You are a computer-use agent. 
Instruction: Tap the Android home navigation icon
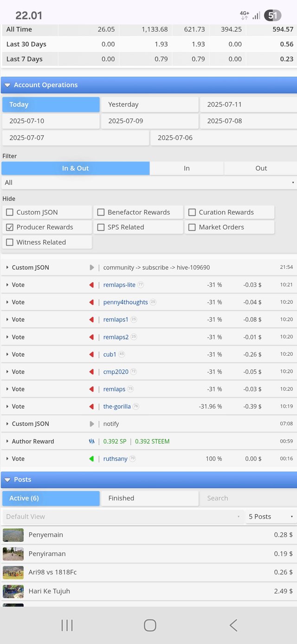point(150,625)
